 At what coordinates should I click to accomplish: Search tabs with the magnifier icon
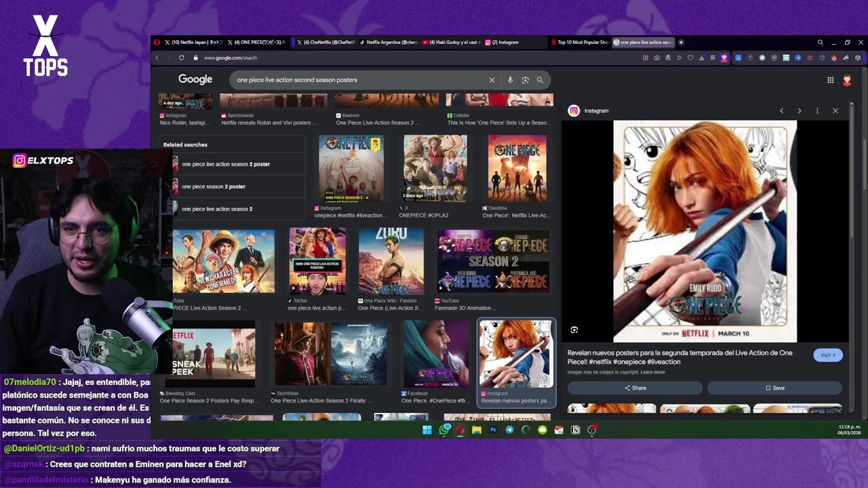tap(820, 42)
